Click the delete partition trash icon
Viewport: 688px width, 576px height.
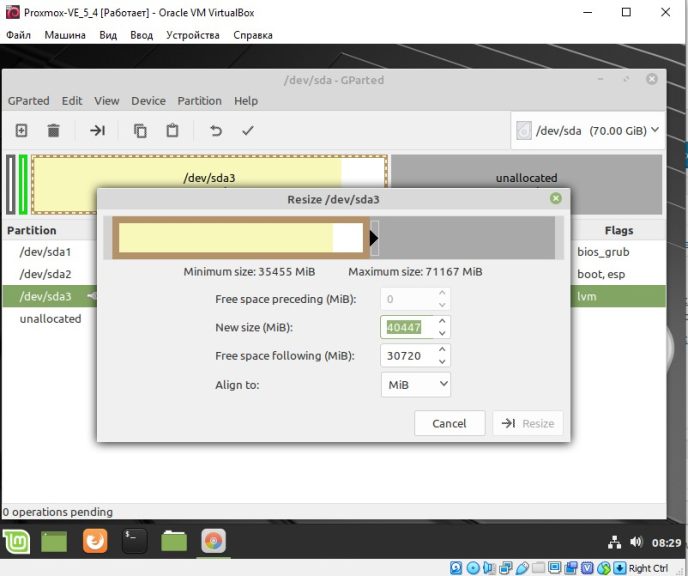(x=53, y=130)
